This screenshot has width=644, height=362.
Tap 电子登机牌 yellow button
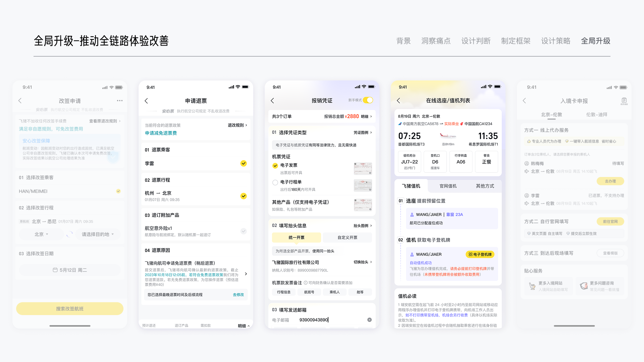point(480,254)
